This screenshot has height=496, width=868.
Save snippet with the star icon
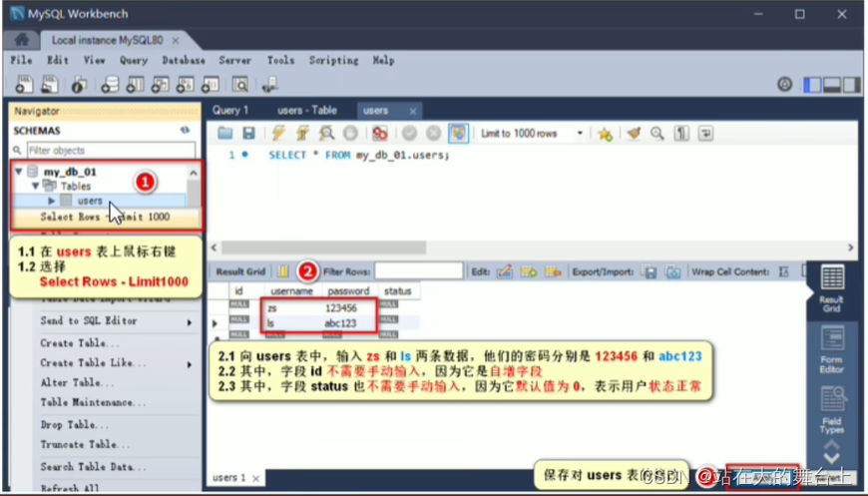coord(605,134)
